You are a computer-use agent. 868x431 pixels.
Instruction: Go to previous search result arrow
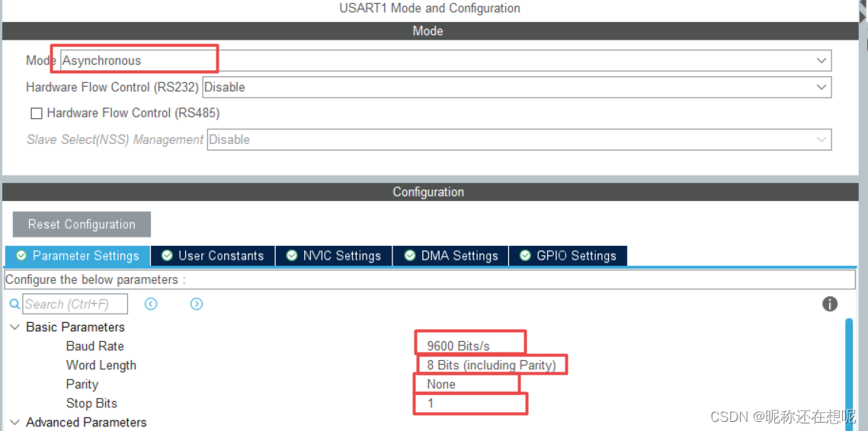coord(151,304)
